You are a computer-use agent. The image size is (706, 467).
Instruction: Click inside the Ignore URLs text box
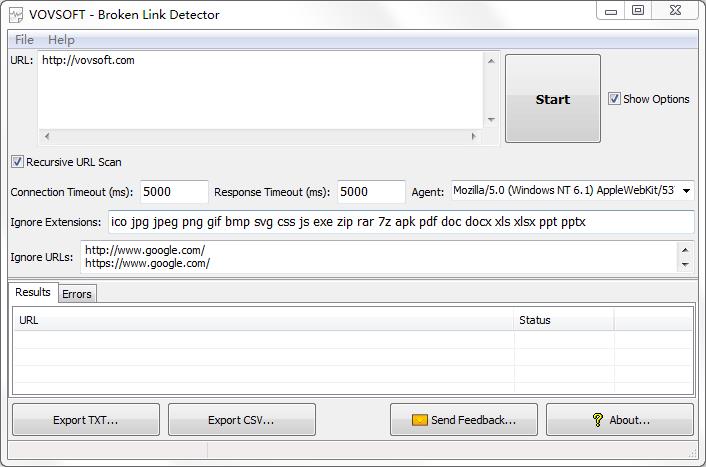pos(378,257)
